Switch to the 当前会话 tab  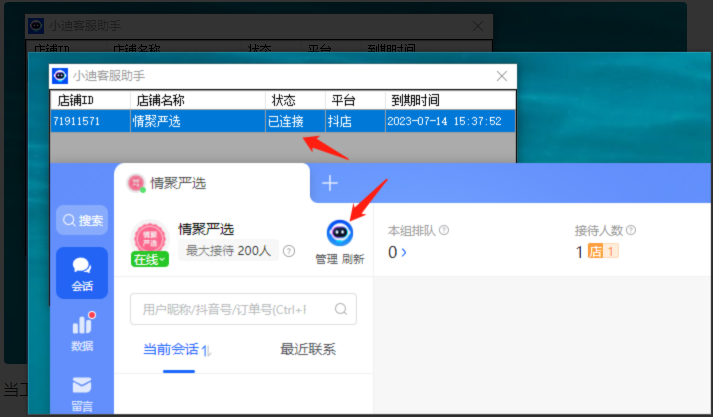pos(171,349)
